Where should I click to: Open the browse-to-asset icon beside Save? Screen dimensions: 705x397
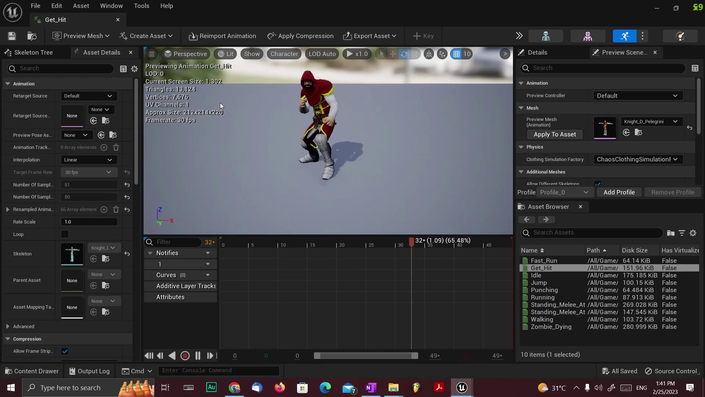click(31, 36)
